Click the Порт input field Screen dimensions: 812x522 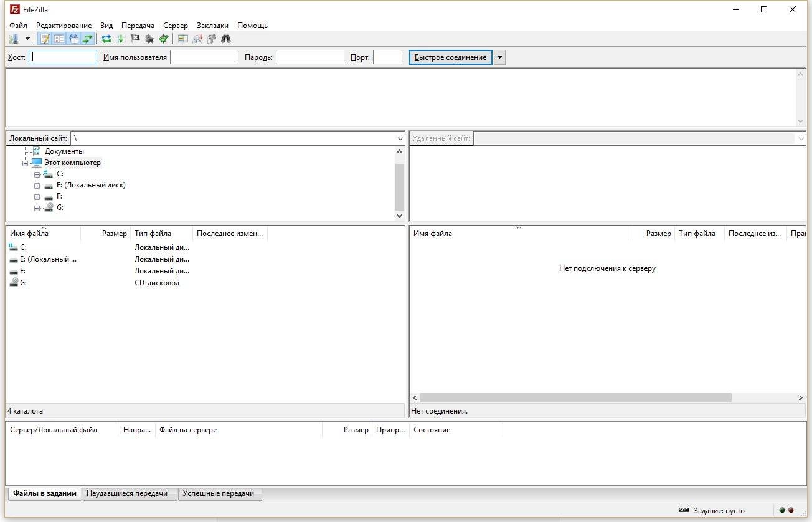click(387, 57)
